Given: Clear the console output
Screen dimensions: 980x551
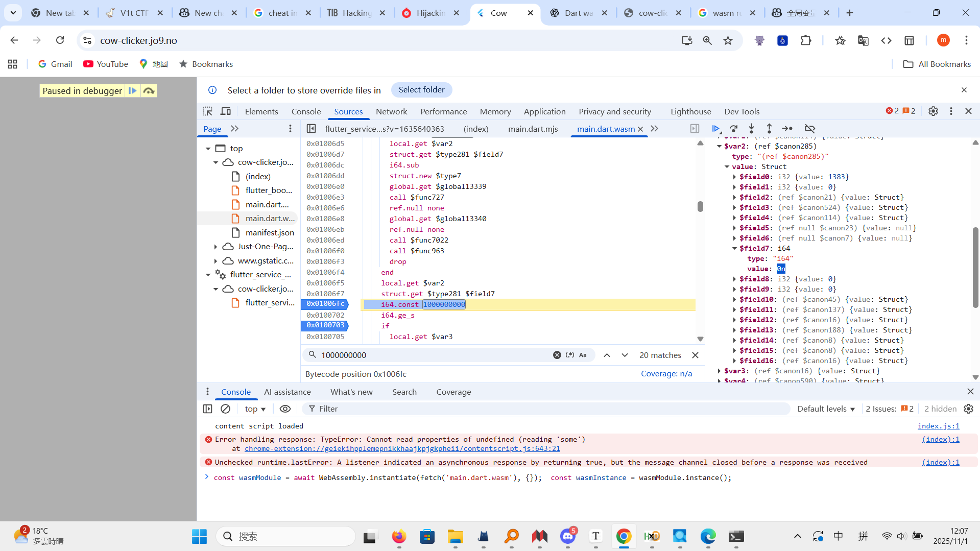Looking at the screenshot, I should point(225,409).
